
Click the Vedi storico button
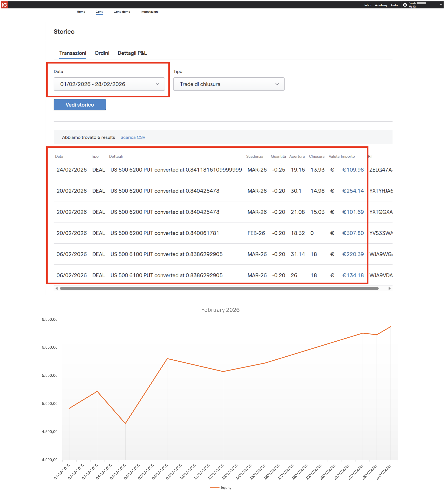[x=80, y=105]
